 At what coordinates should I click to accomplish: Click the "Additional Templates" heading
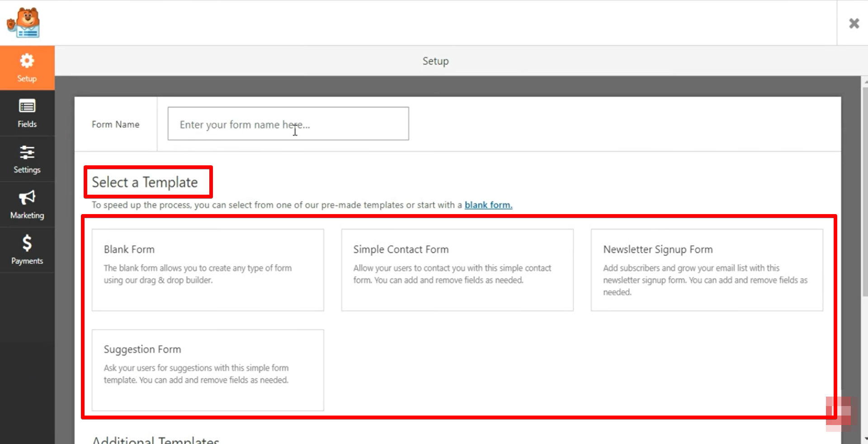156,440
